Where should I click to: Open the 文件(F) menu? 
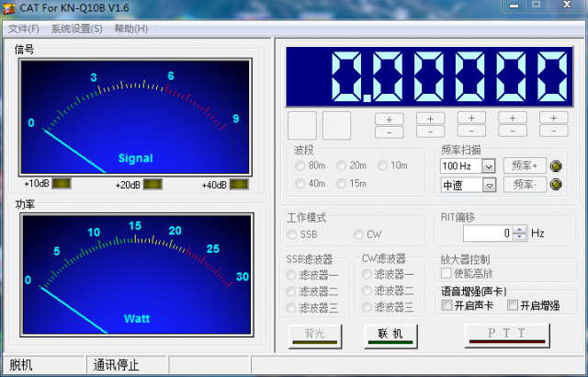click(x=24, y=29)
